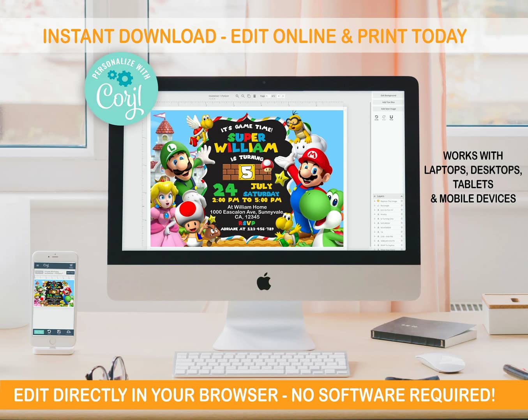Go to the previous page arrow
The height and width of the screenshot is (420, 528).
tap(279, 96)
